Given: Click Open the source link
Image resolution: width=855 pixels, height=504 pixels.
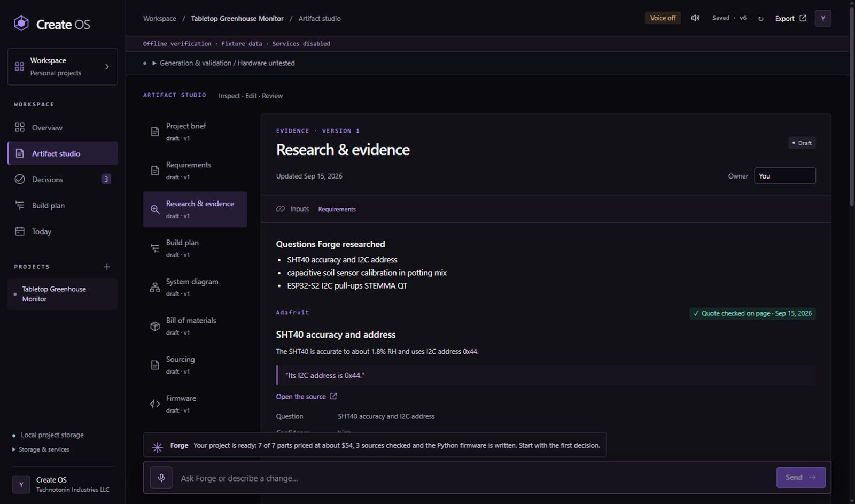Looking at the screenshot, I should point(306,397).
